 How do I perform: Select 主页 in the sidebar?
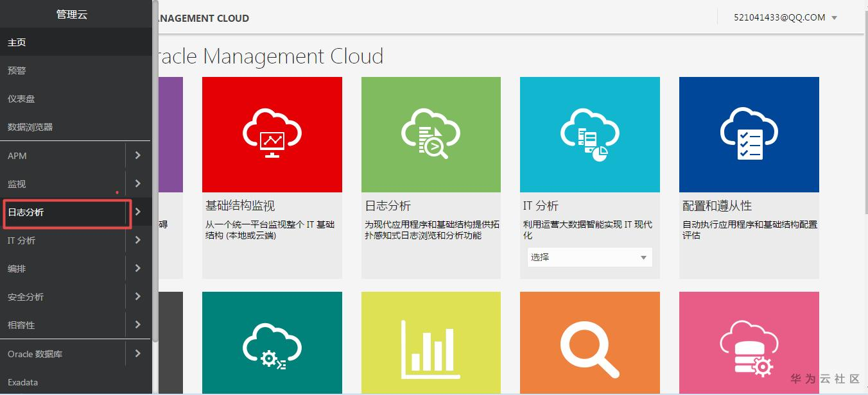(75, 42)
